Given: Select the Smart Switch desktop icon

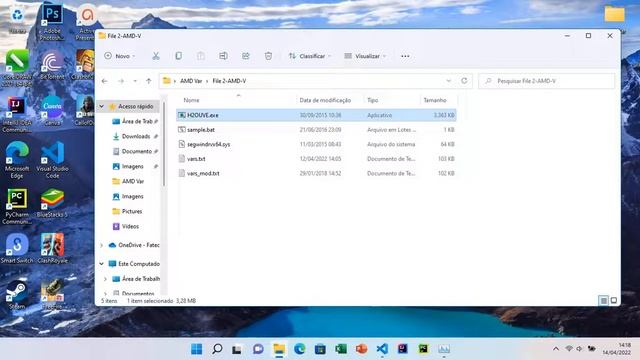Looking at the screenshot, I should (17, 248).
